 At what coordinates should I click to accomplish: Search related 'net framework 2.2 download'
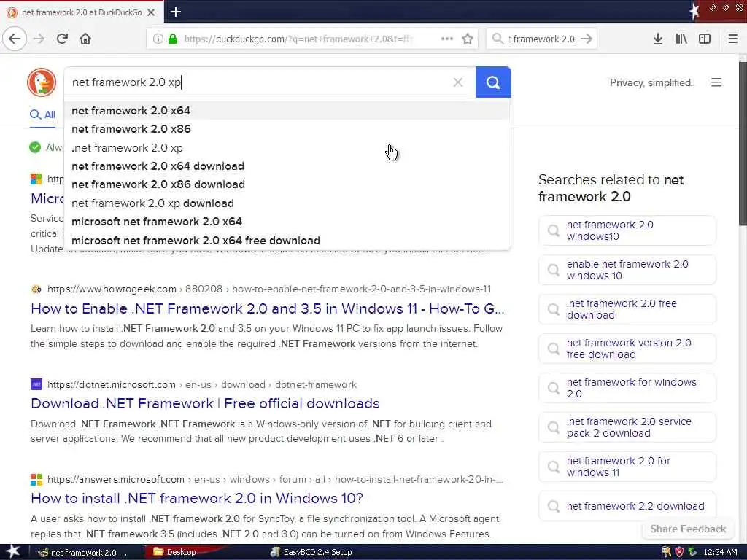pyautogui.click(x=627, y=506)
